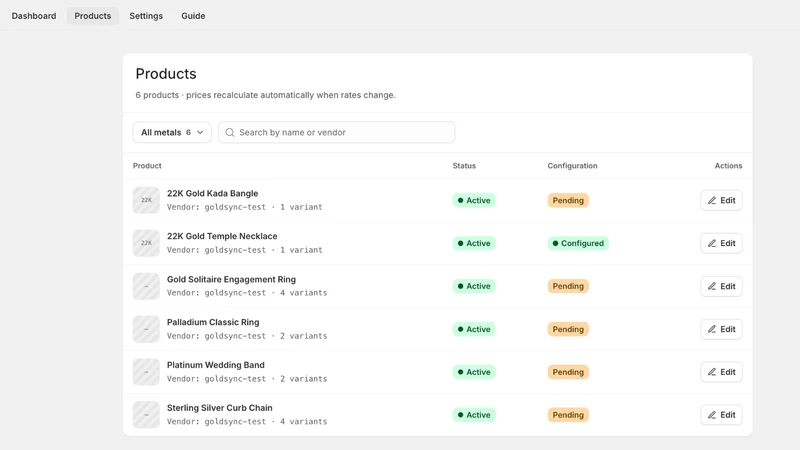Viewport: 800px width, 450px height.
Task: Click Platinum Wedding Band thumbnail
Action: (x=146, y=371)
